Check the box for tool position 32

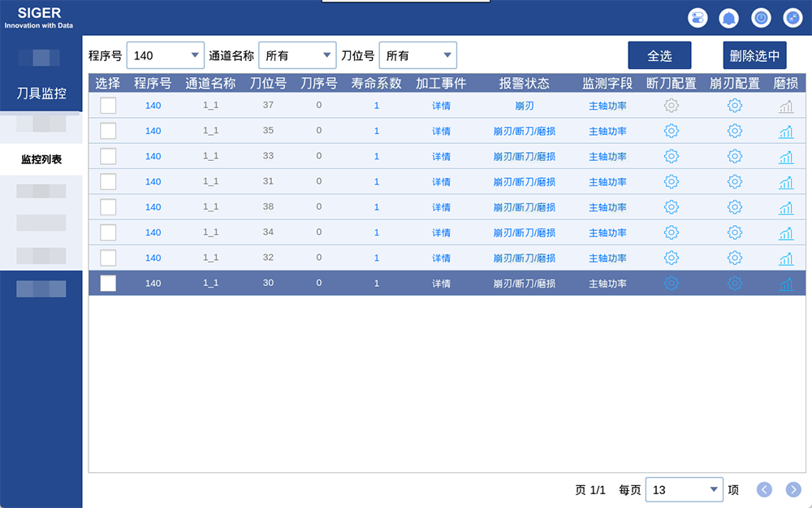pyautogui.click(x=108, y=258)
